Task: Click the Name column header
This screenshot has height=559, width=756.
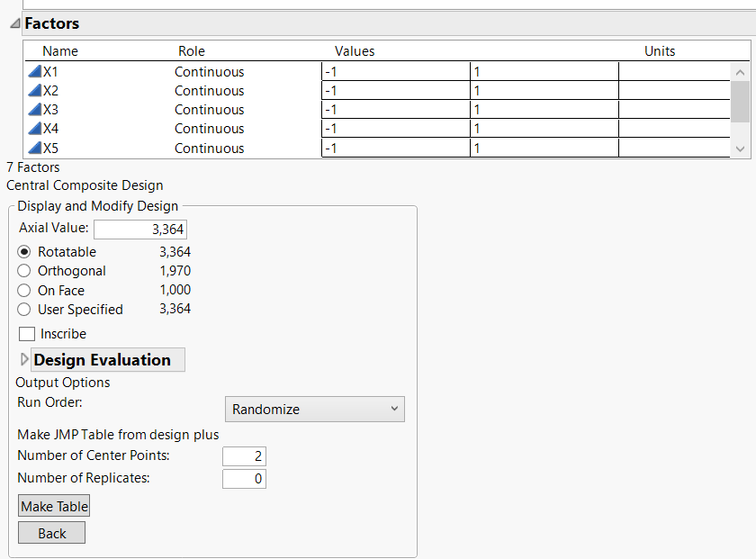Action: pyautogui.click(x=60, y=51)
